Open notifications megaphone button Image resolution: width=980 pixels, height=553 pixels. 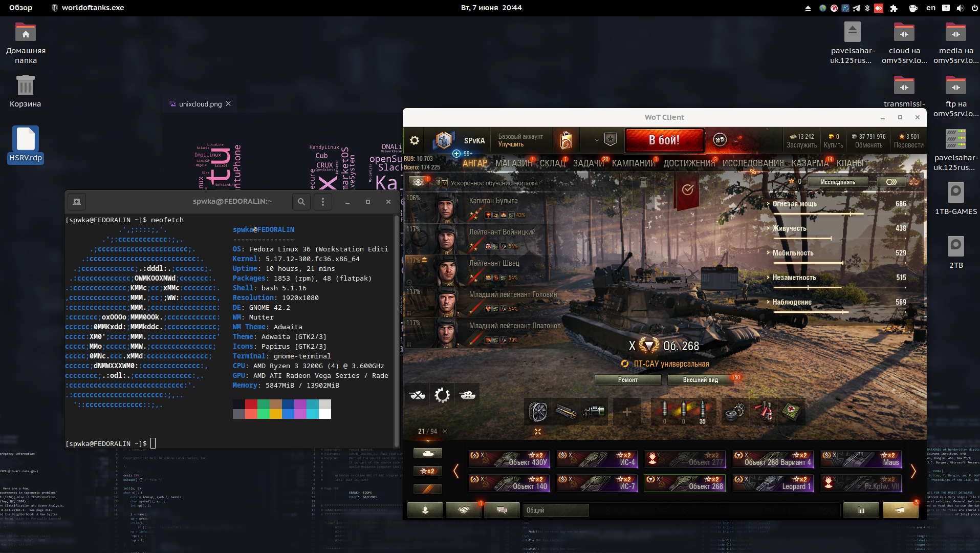(x=900, y=510)
